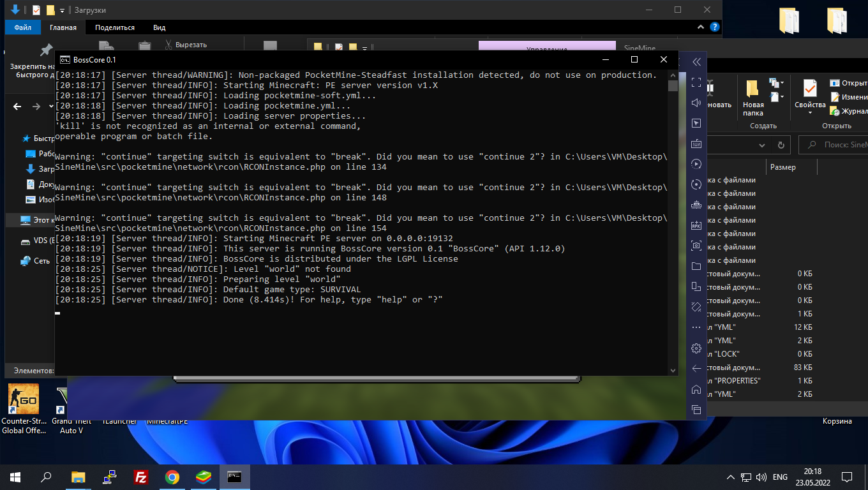Click the blue down-arrow icon in Загрузки title bar

[x=15, y=10]
